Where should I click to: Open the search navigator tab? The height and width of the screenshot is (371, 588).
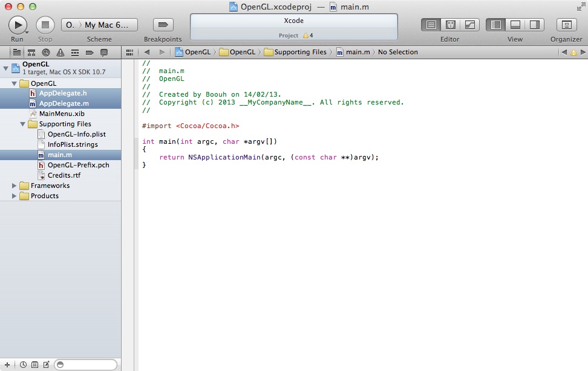pyautogui.click(x=46, y=53)
